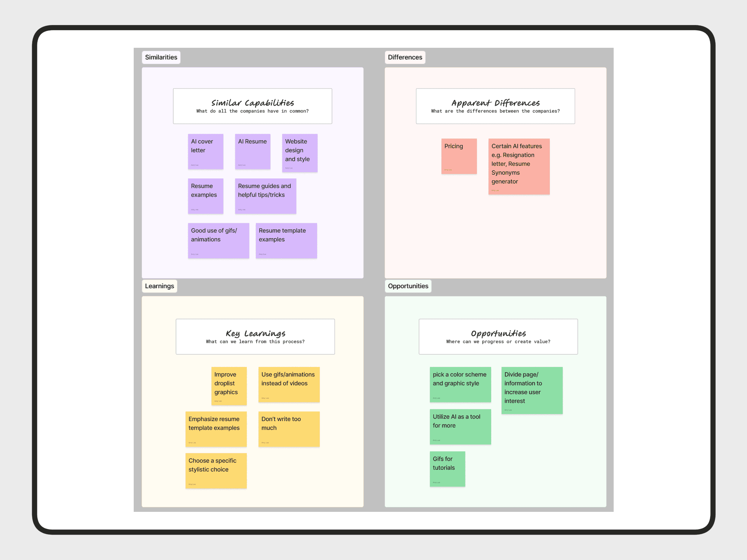Select the 'AI Resume' purple sticky note

coord(252,152)
